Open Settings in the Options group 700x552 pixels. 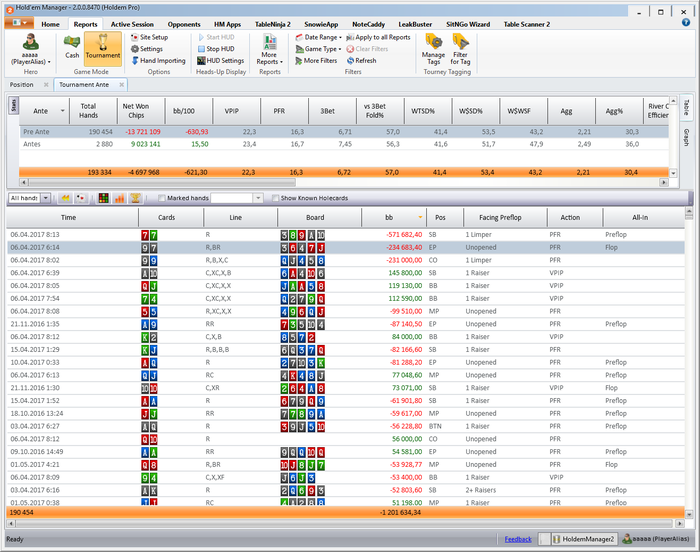point(147,49)
